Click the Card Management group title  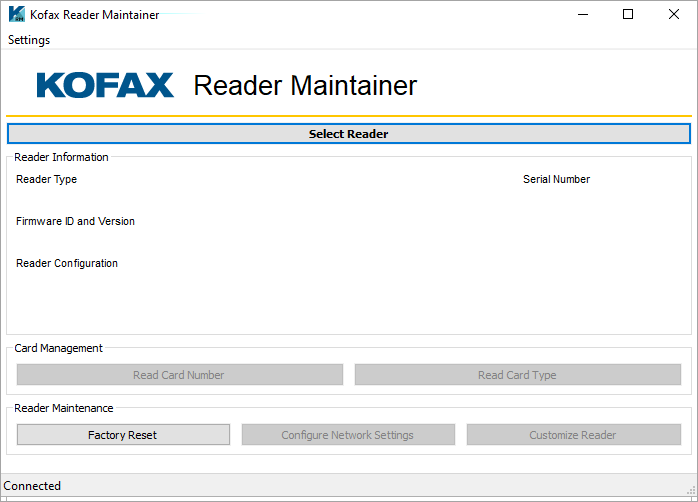58,348
